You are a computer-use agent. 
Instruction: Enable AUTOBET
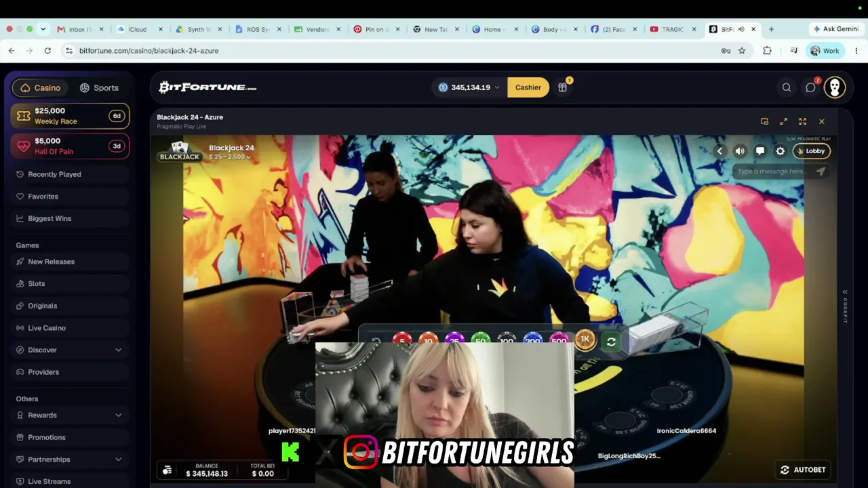tap(803, 470)
